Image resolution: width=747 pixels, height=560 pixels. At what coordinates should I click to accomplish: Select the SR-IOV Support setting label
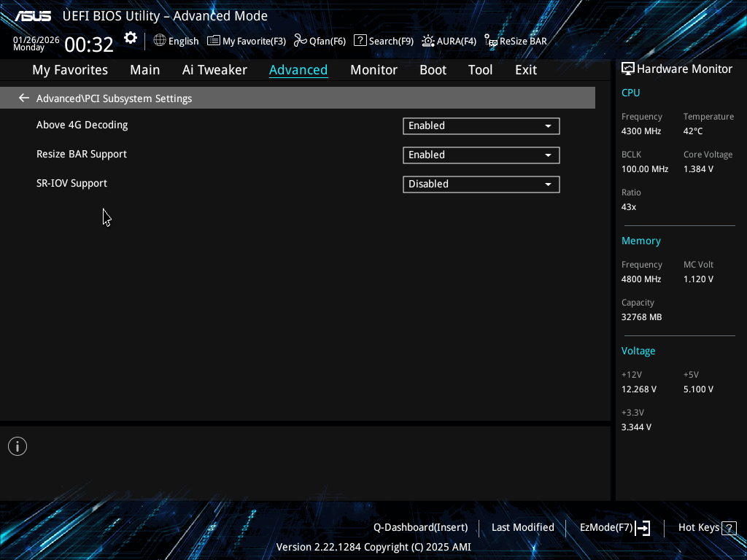point(71,183)
